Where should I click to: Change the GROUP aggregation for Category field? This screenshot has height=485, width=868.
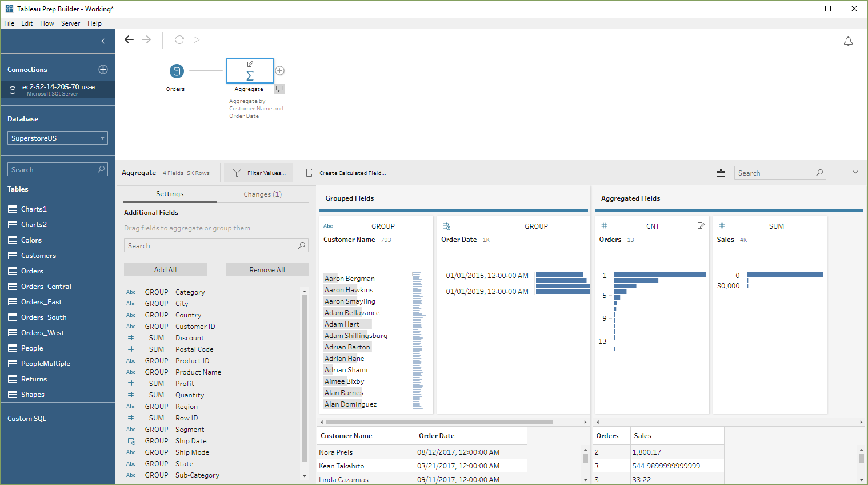[157, 292]
